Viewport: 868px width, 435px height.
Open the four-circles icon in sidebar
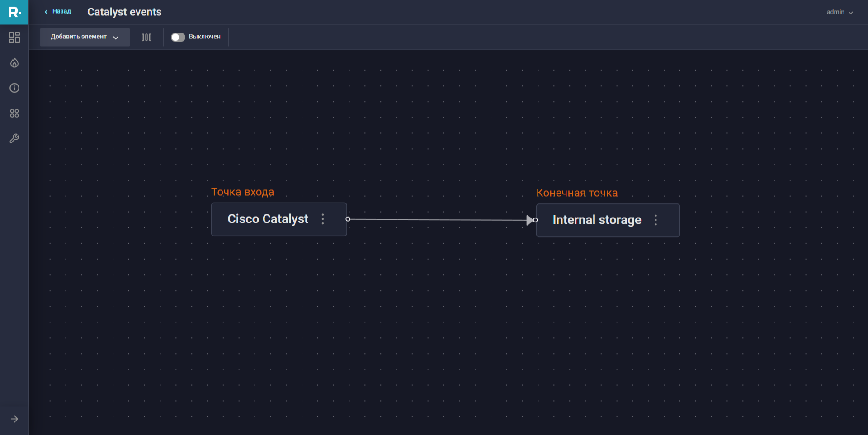14,113
